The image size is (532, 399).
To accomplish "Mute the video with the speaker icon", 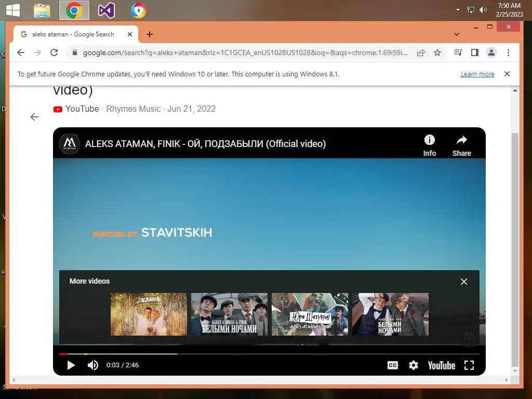I will click(x=92, y=365).
